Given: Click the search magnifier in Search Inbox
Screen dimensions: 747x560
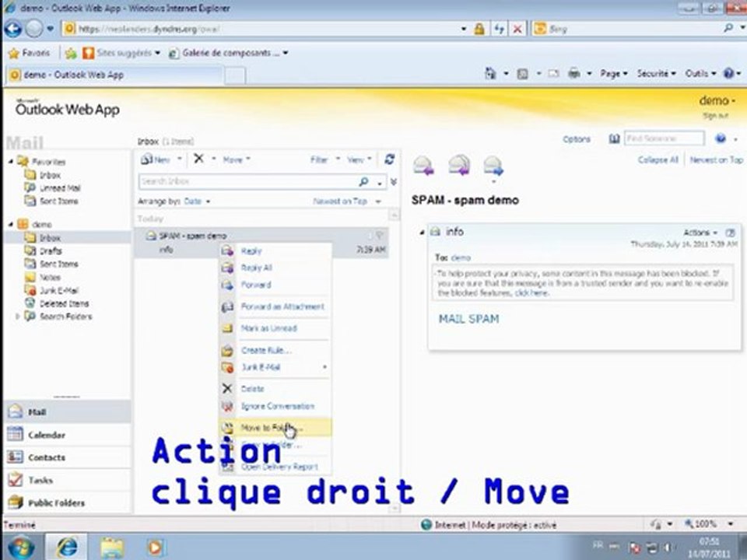Looking at the screenshot, I should pos(363,181).
